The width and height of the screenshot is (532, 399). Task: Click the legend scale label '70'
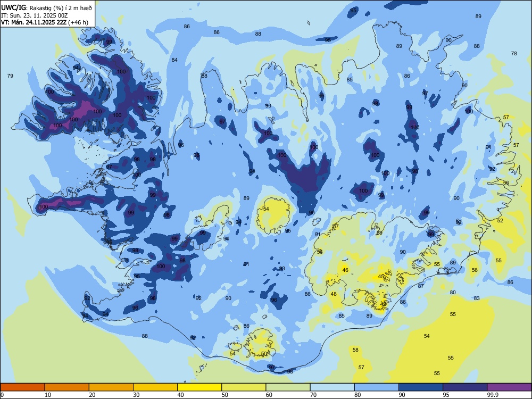(x=313, y=395)
